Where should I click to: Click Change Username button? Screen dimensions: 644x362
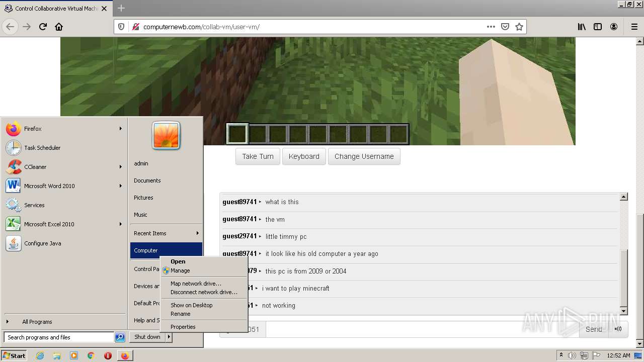[x=364, y=156]
